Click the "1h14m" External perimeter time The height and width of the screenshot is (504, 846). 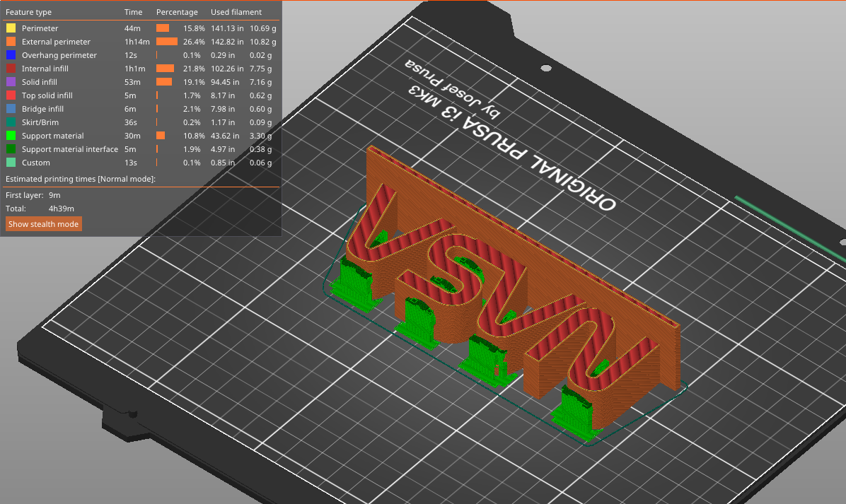coord(137,42)
